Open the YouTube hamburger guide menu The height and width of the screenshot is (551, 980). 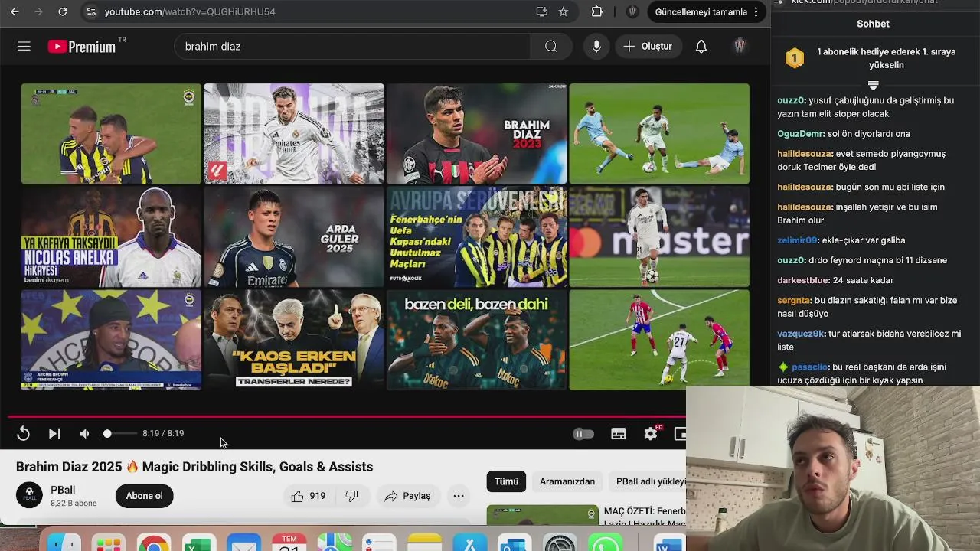coord(24,47)
